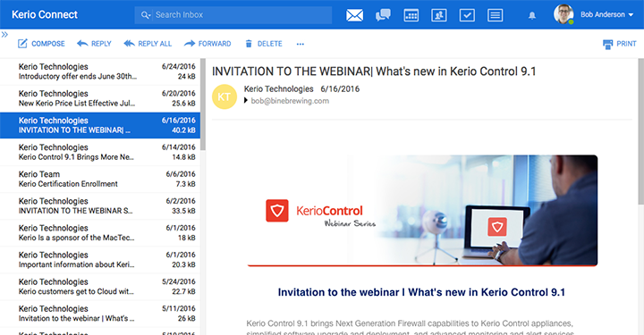Open the email 'Kerio Certification Enrollment'
The width and height of the screenshot is (644, 335).
point(100,180)
